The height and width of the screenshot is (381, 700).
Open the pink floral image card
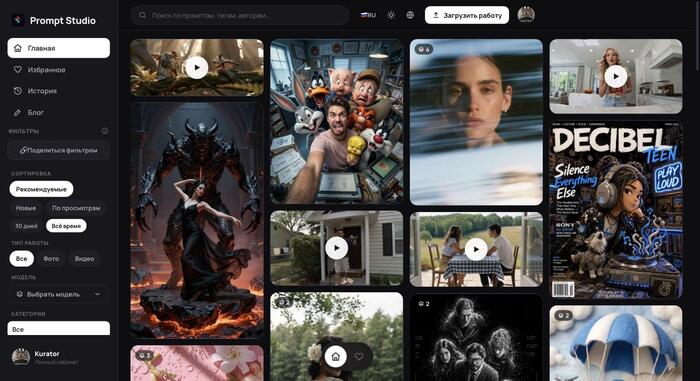(197, 363)
